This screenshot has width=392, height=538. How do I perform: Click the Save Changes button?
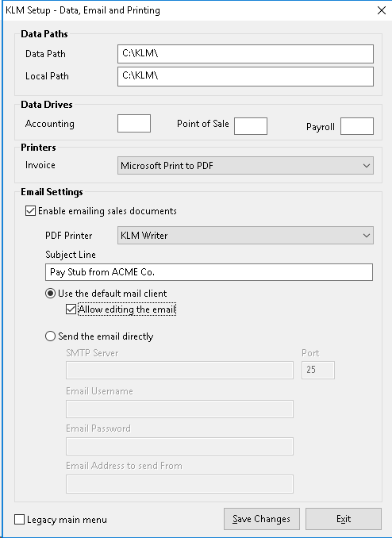pyautogui.click(x=262, y=519)
